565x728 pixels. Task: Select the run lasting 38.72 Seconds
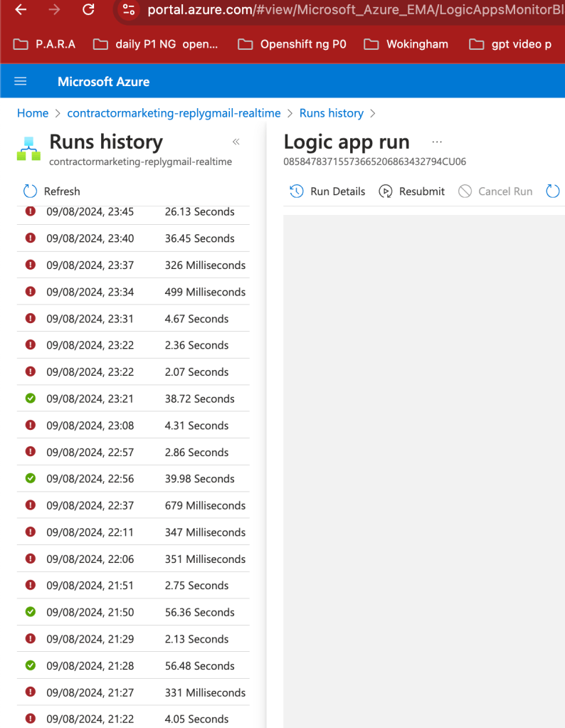click(133, 399)
